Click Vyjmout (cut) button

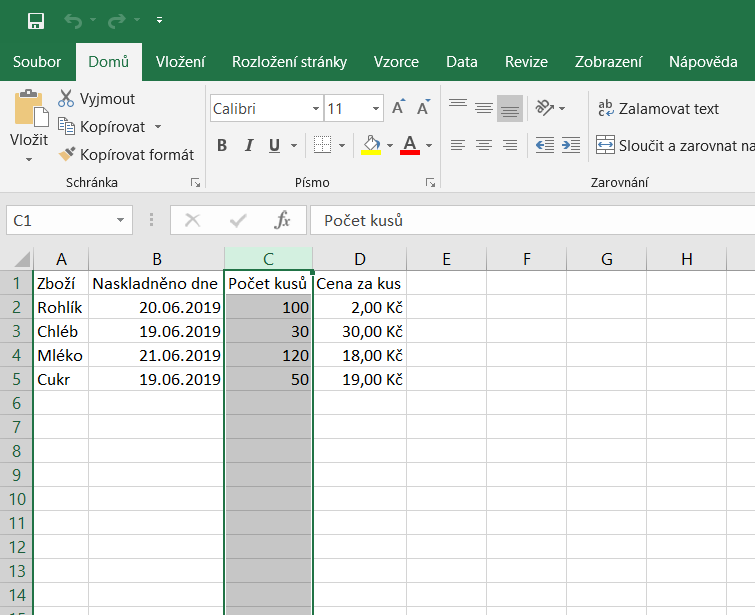[96, 99]
